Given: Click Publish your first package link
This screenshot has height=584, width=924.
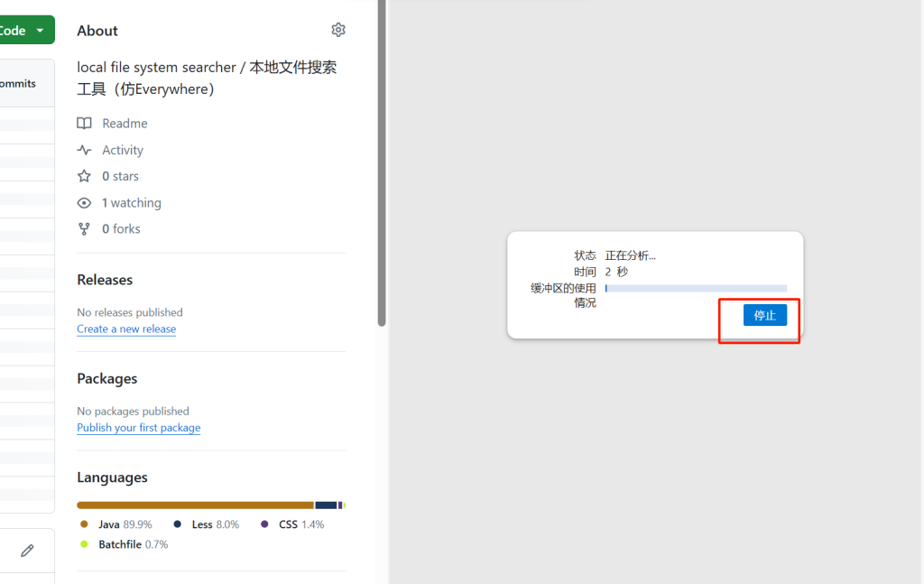Looking at the screenshot, I should 138,428.
